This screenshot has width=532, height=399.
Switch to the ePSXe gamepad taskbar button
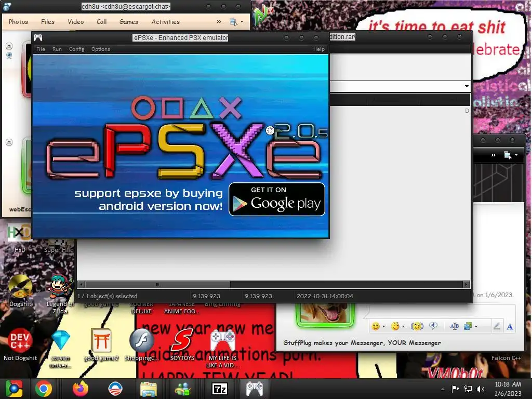255,389
